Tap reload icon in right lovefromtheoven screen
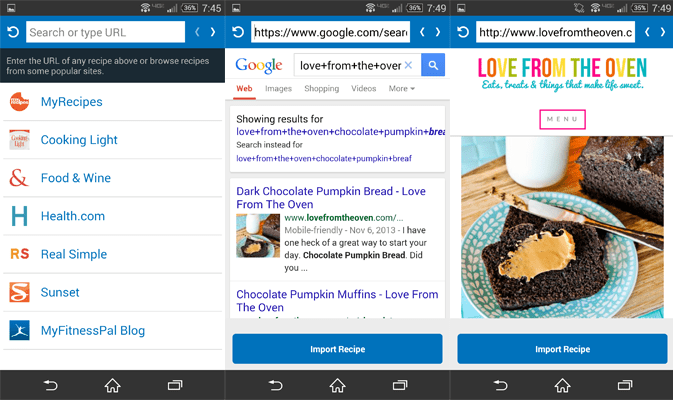Viewport: 673px width, 400px height. pyautogui.click(x=463, y=32)
